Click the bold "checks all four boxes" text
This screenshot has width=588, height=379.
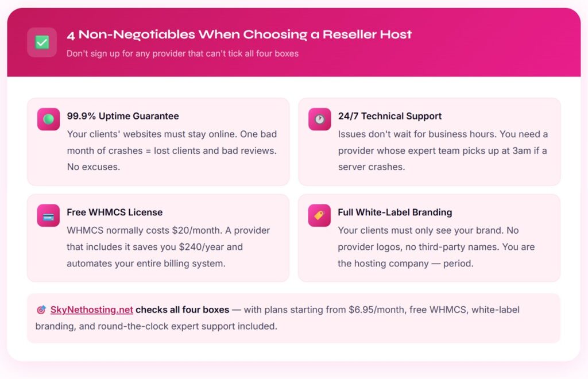183,310
